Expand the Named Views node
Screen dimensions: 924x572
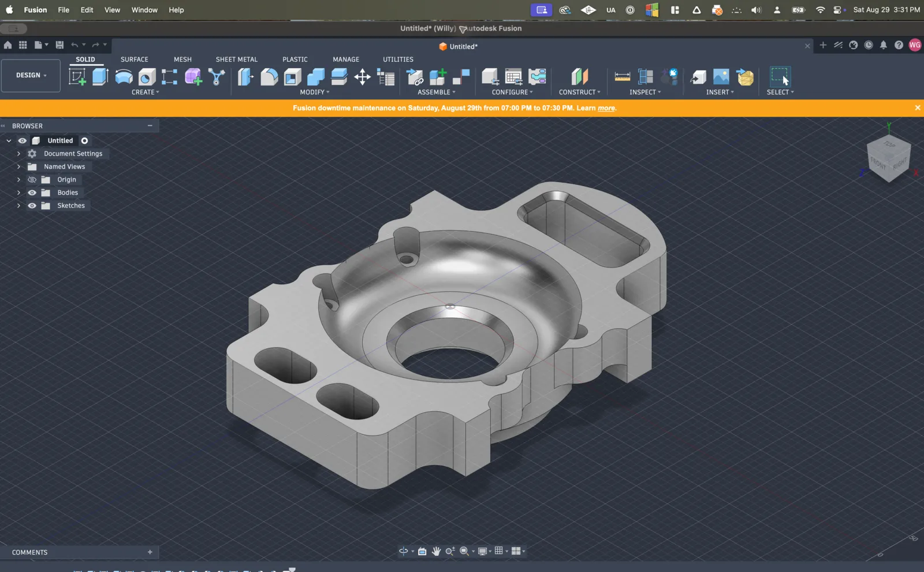point(18,166)
